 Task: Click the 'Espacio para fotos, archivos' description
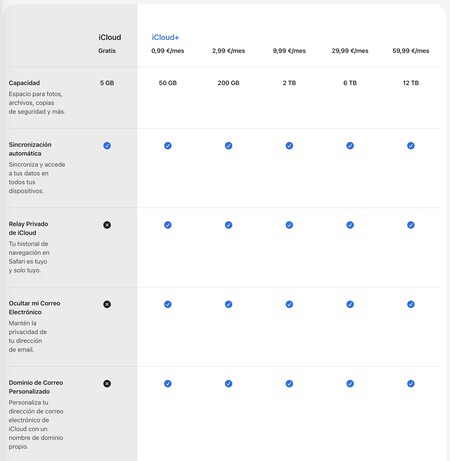tap(37, 103)
